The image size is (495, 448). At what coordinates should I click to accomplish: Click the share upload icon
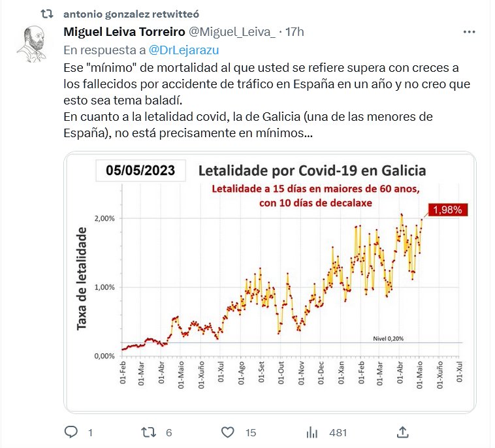403,432
